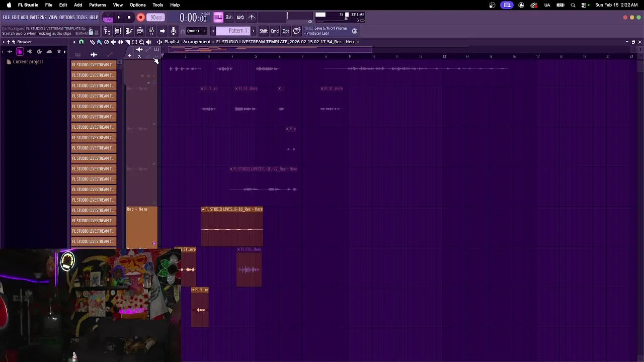Open the browser's cloud tab icon

(x=49, y=52)
